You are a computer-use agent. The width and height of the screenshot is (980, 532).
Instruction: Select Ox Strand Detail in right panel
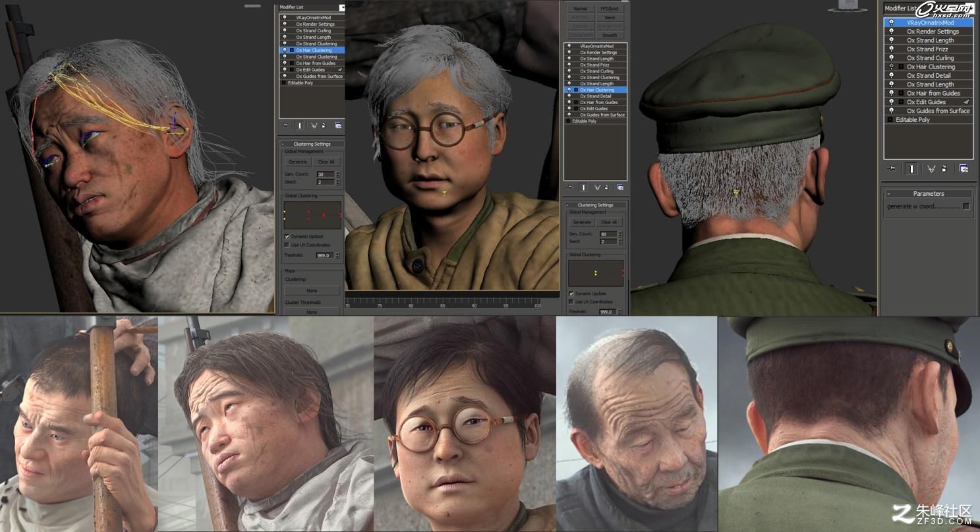tap(929, 76)
